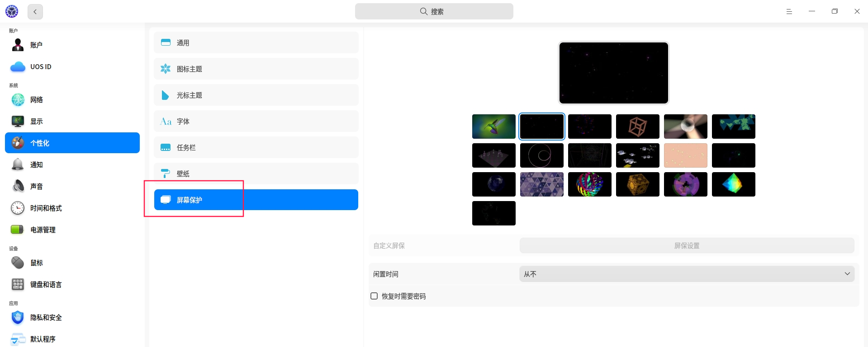Select the 图标主题 icon theme tab
868x347 pixels.
256,69
